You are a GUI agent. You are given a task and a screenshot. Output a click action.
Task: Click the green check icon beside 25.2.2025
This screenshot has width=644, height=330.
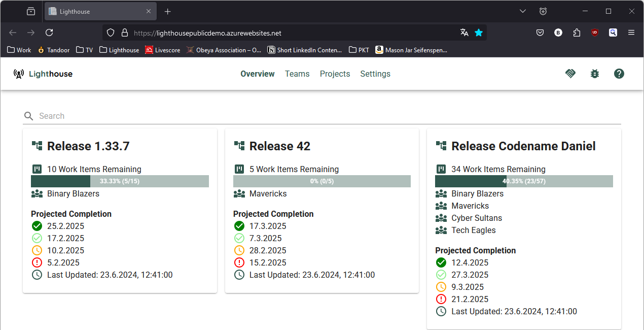tap(37, 226)
